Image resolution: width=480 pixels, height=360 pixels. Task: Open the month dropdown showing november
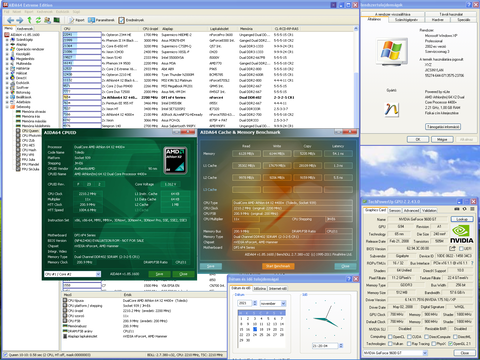point(283,303)
